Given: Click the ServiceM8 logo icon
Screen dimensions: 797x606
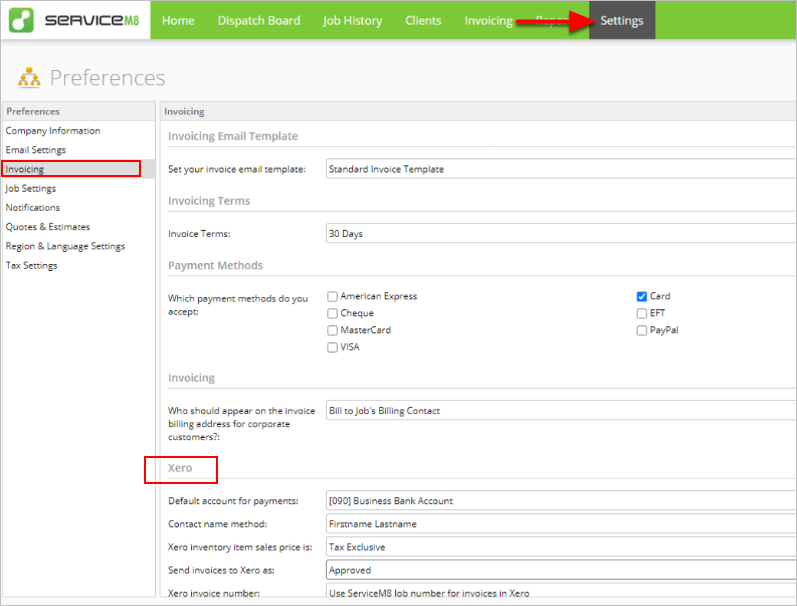Looking at the screenshot, I should point(21,20).
